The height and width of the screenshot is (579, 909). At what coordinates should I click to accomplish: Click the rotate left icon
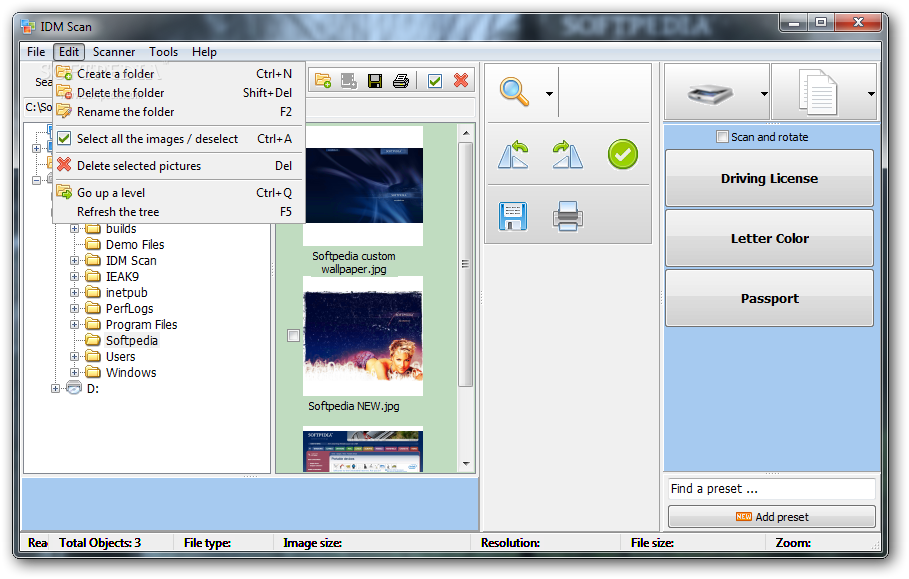point(514,155)
